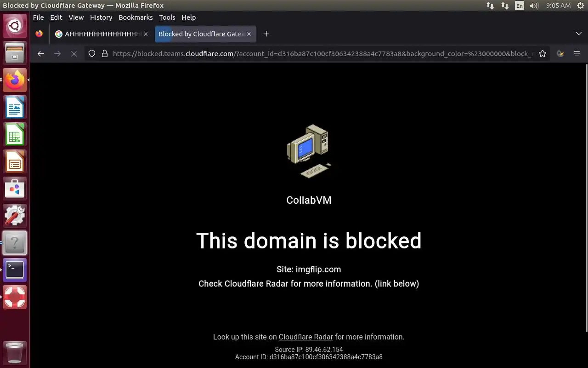Screen dimensions: 588x368
Task: Click the shield tracking protection icon
Action: tap(92, 53)
